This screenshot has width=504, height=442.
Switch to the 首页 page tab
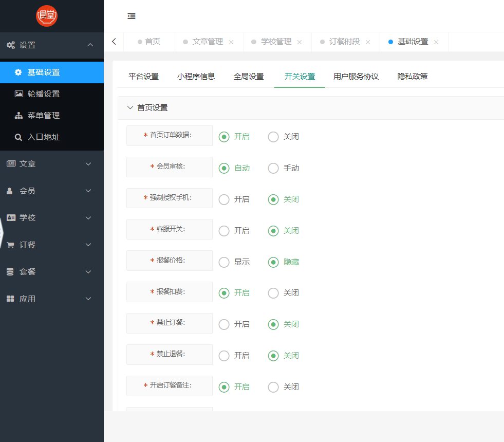click(149, 42)
